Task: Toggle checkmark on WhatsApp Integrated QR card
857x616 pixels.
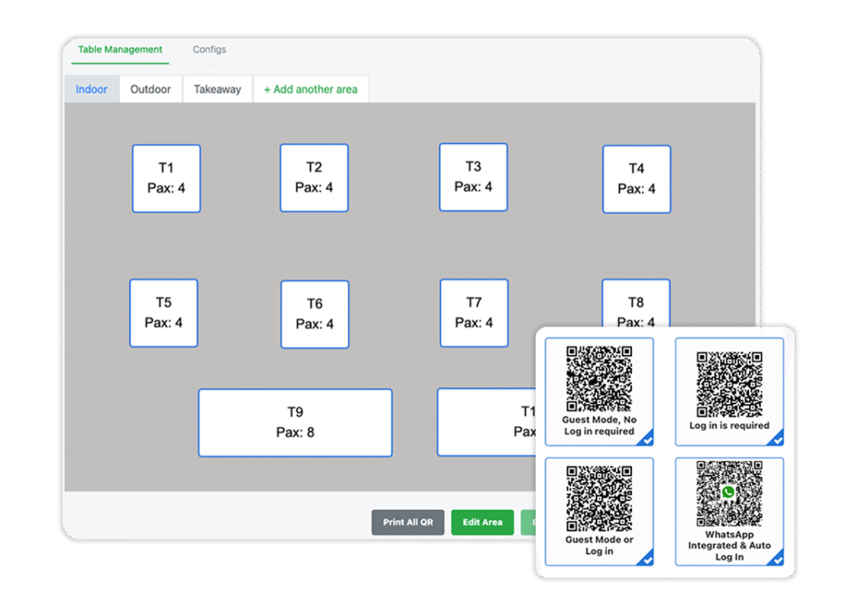Action: [777, 558]
